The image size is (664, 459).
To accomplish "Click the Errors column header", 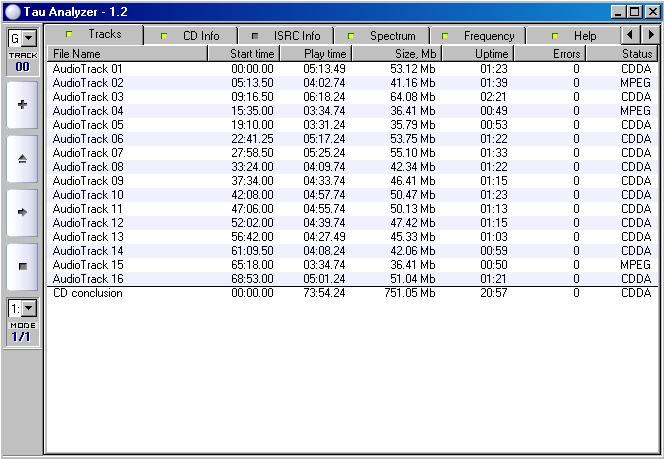I will [550, 53].
